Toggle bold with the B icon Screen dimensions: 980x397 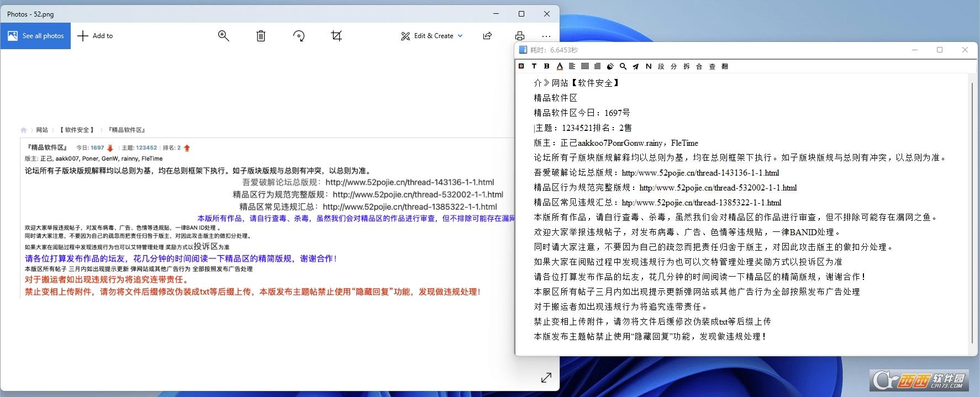[x=546, y=66]
